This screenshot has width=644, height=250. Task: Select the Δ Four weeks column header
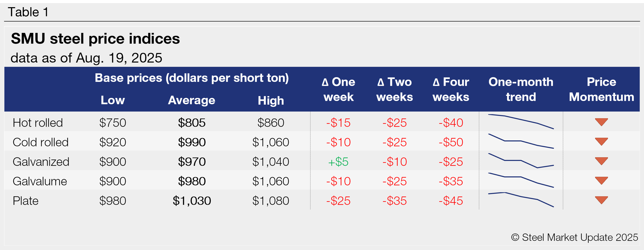coord(451,89)
